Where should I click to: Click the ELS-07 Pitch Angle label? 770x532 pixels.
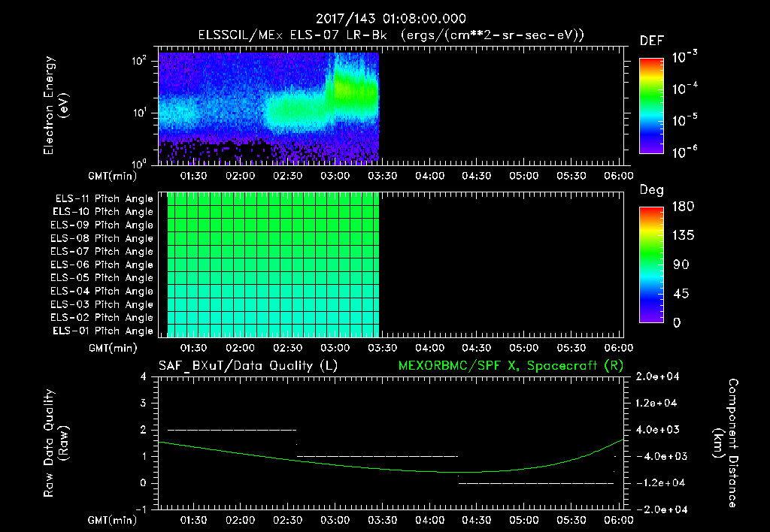click(x=102, y=251)
